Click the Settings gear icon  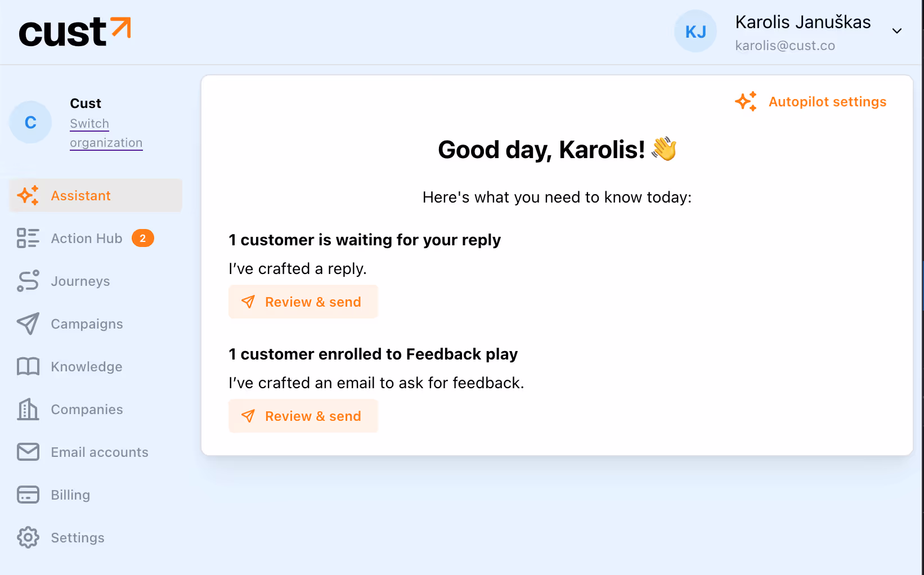pyautogui.click(x=28, y=537)
